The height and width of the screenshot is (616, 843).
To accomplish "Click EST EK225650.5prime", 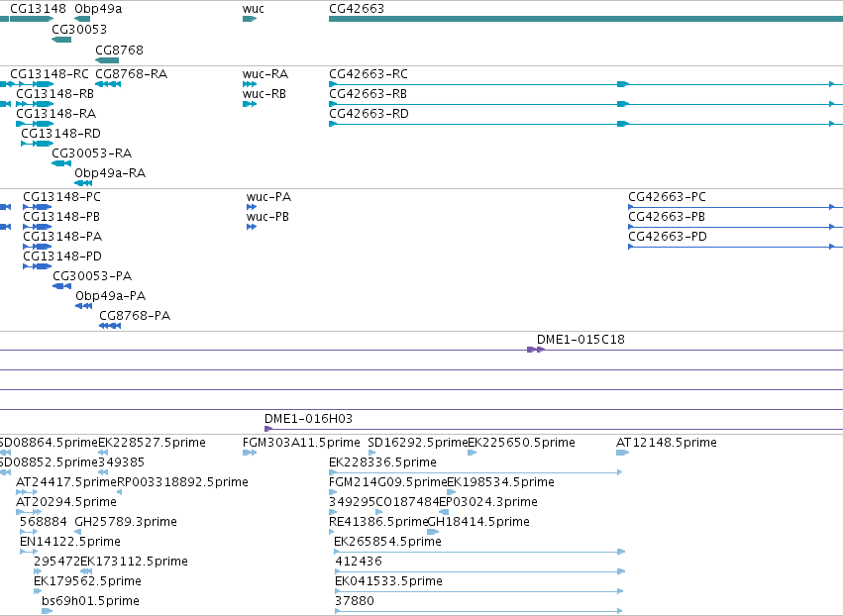I will (x=521, y=443).
